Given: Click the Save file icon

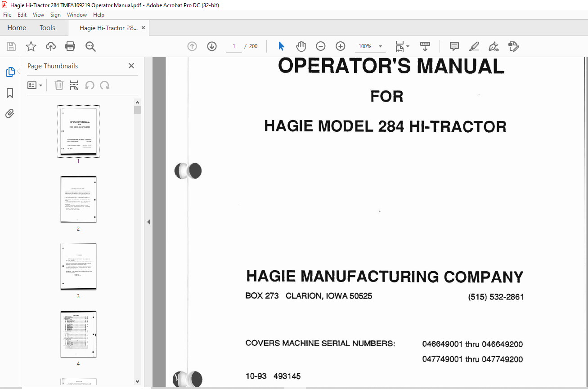Looking at the screenshot, I should (11, 46).
